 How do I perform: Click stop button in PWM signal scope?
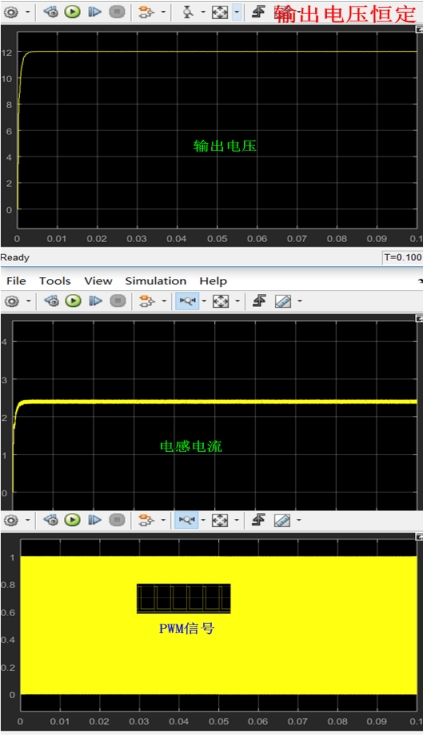tap(117, 520)
